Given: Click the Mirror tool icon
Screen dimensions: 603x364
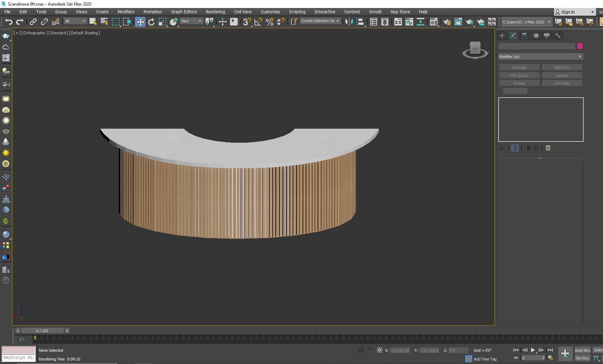Looking at the screenshot, I should pos(349,22).
